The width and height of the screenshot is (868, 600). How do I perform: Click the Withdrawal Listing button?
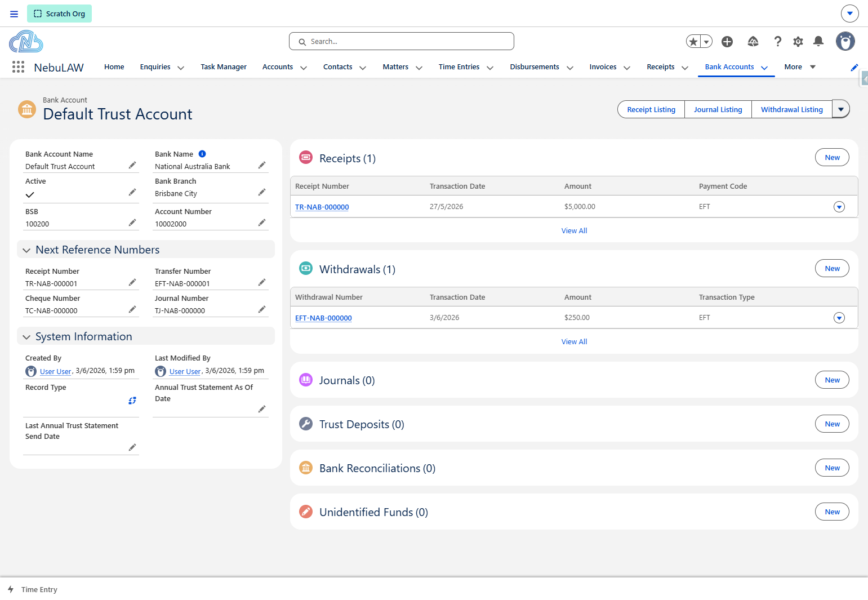(x=792, y=109)
